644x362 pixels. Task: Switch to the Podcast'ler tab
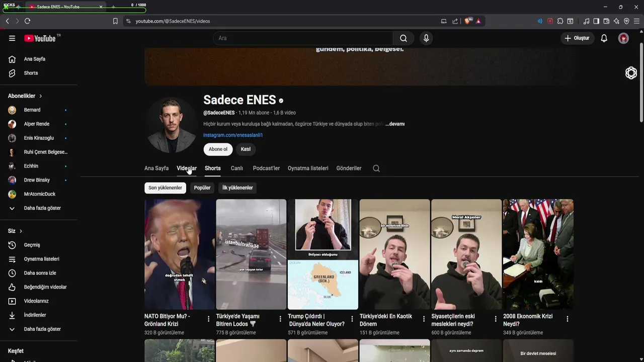(x=266, y=168)
